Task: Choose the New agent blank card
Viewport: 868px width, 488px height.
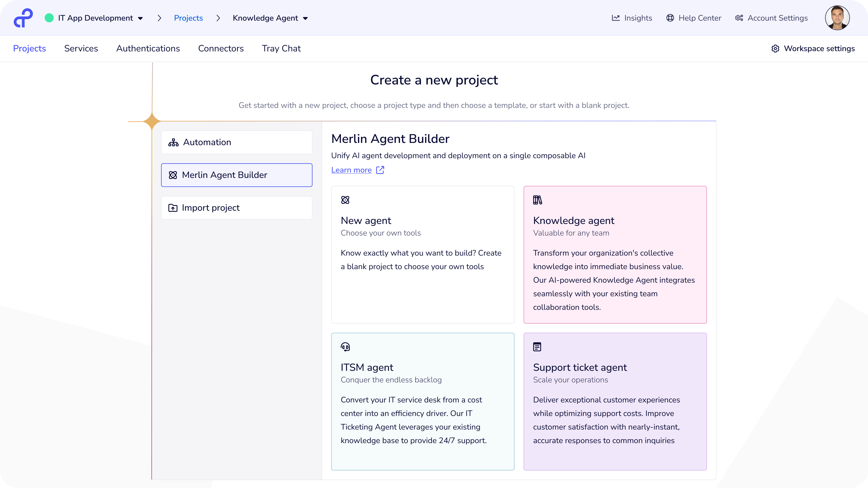Action: pyautogui.click(x=423, y=255)
